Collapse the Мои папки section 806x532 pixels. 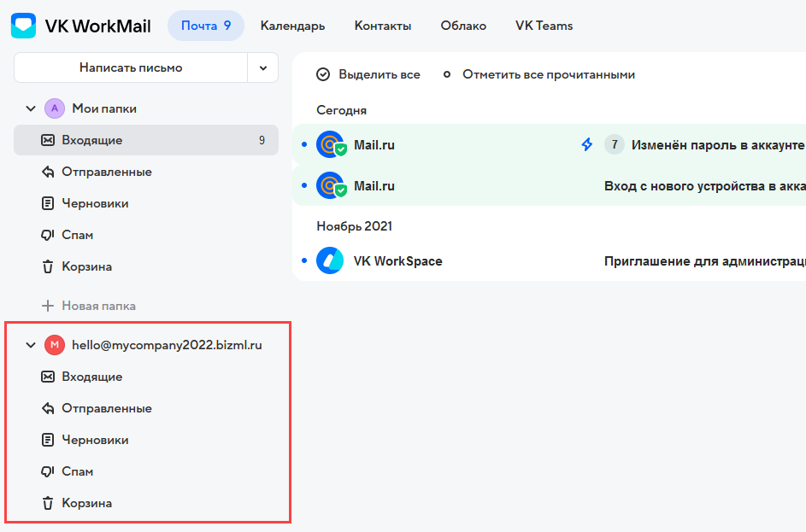(x=31, y=108)
